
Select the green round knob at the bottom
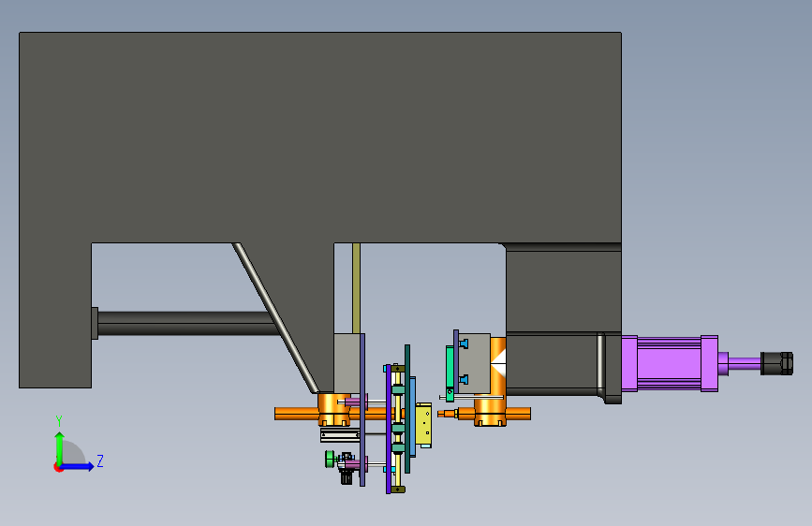330,459
